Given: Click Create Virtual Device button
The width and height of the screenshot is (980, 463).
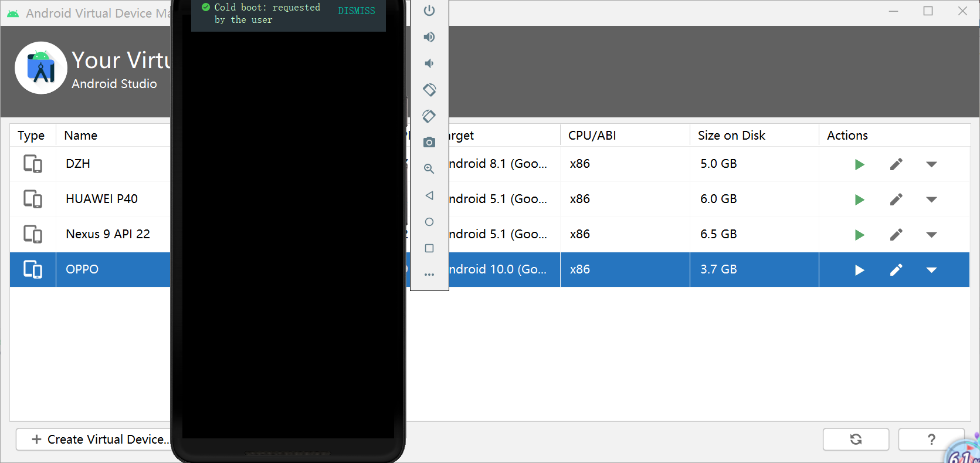Looking at the screenshot, I should [x=94, y=439].
